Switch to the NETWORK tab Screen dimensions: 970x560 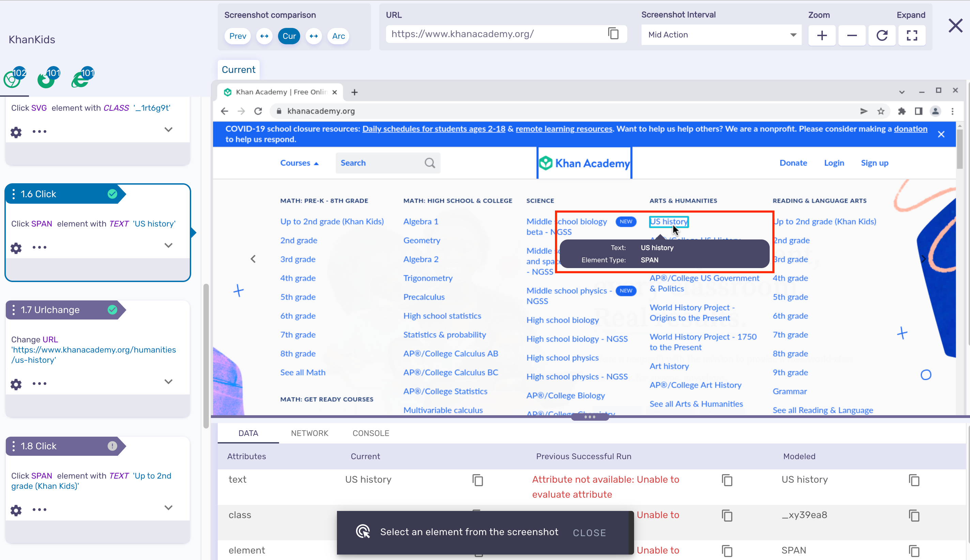click(x=310, y=434)
